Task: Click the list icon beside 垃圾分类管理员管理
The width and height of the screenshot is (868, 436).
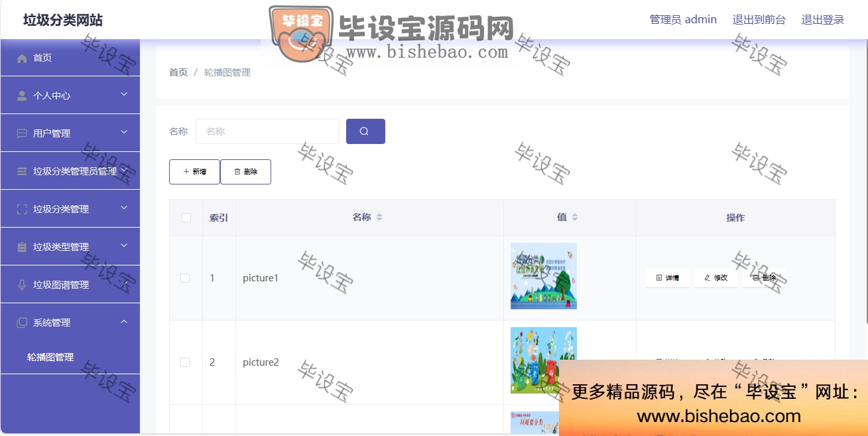Action: (22, 171)
